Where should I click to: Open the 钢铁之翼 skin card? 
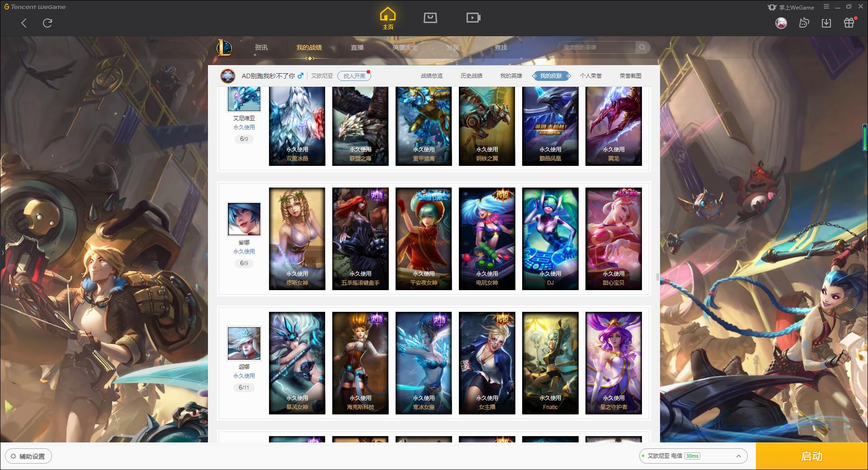click(x=487, y=126)
